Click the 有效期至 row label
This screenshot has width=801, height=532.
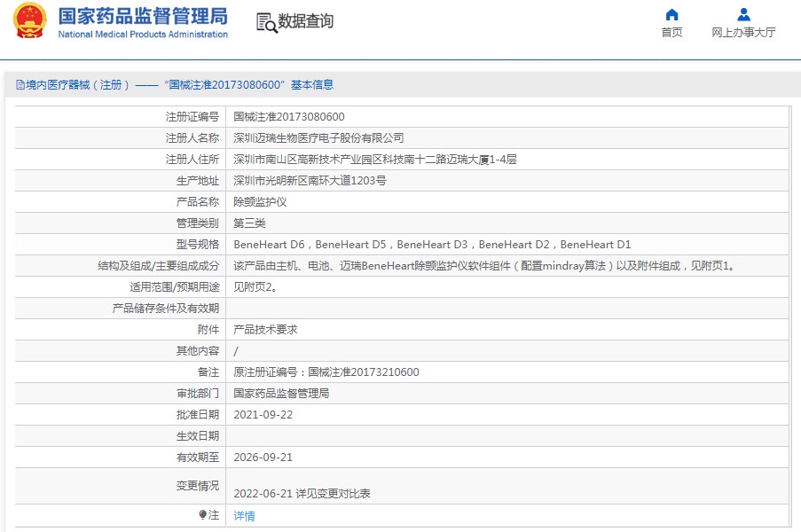(198, 458)
